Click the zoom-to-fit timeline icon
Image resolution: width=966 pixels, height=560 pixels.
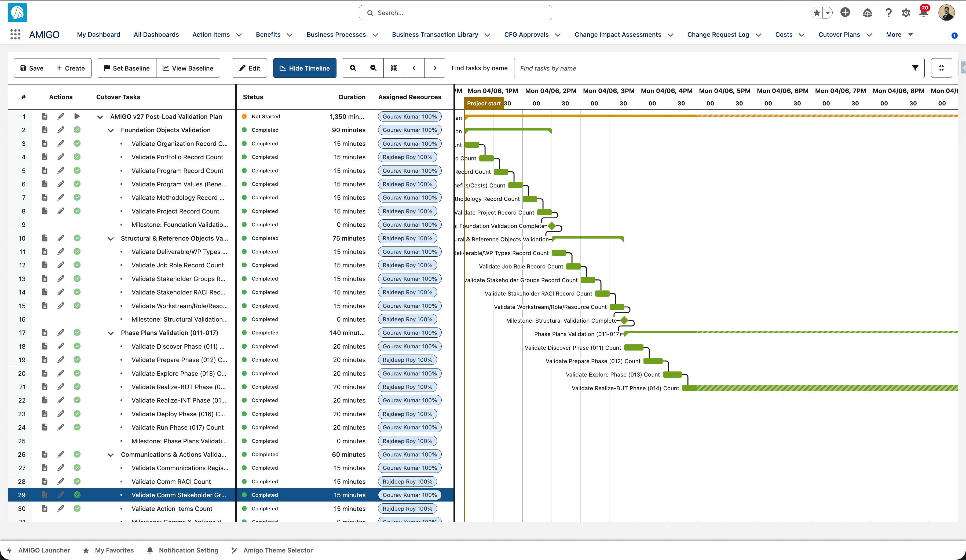(394, 68)
